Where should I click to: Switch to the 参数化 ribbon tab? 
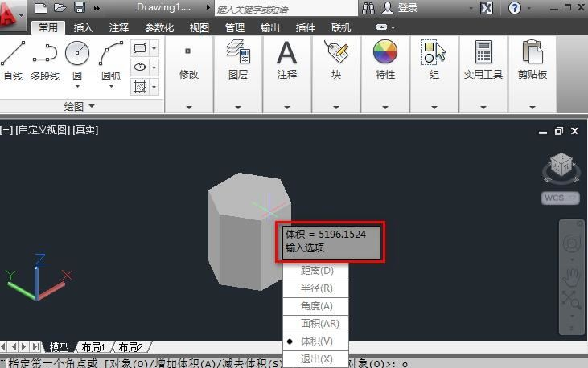(x=159, y=28)
